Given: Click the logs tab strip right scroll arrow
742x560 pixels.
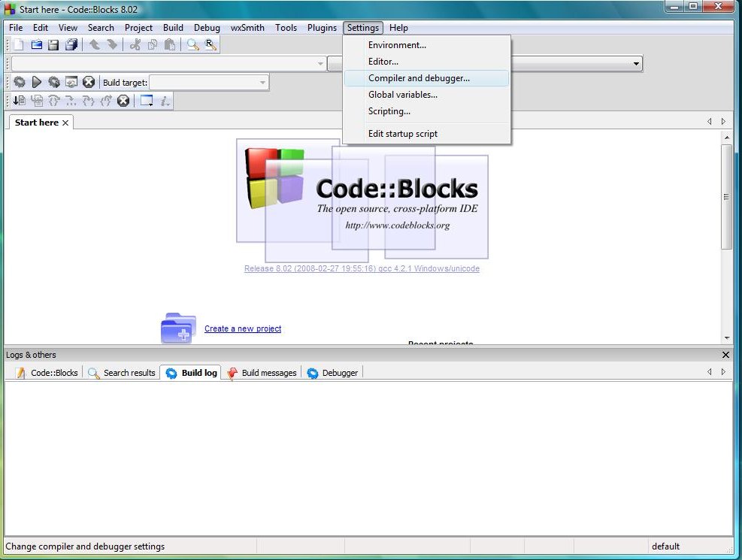Looking at the screenshot, I should [x=723, y=372].
